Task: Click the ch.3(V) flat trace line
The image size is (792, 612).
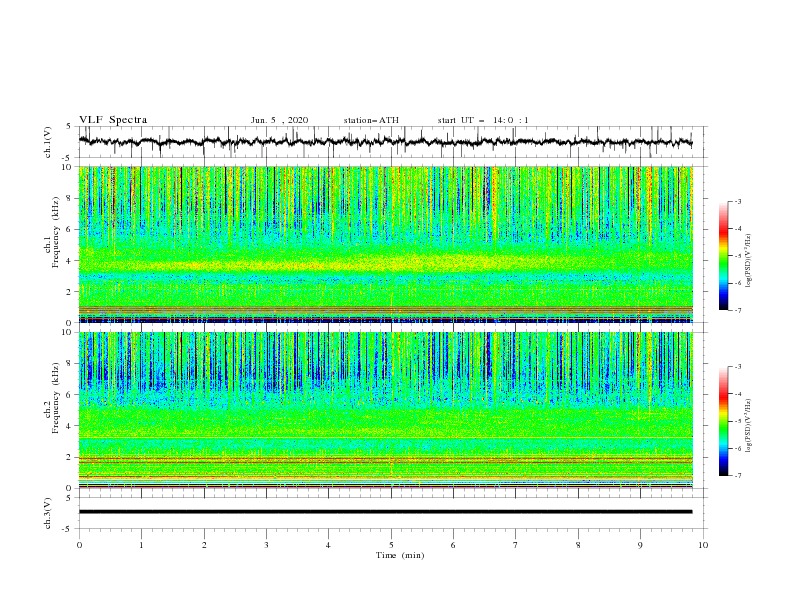Action: [x=385, y=512]
